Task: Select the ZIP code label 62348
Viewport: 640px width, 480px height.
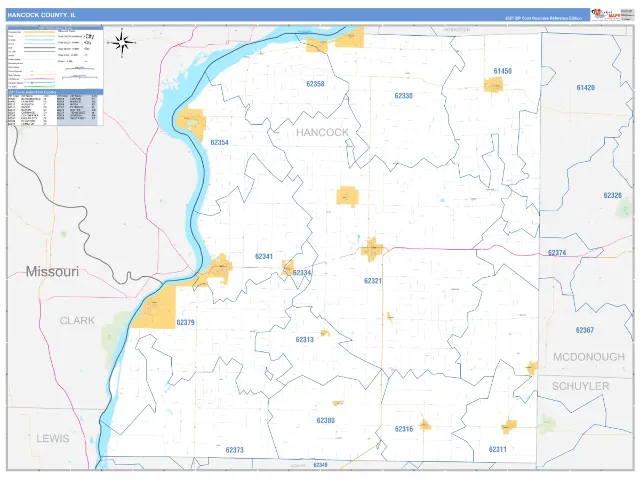Action: (x=320, y=465)
